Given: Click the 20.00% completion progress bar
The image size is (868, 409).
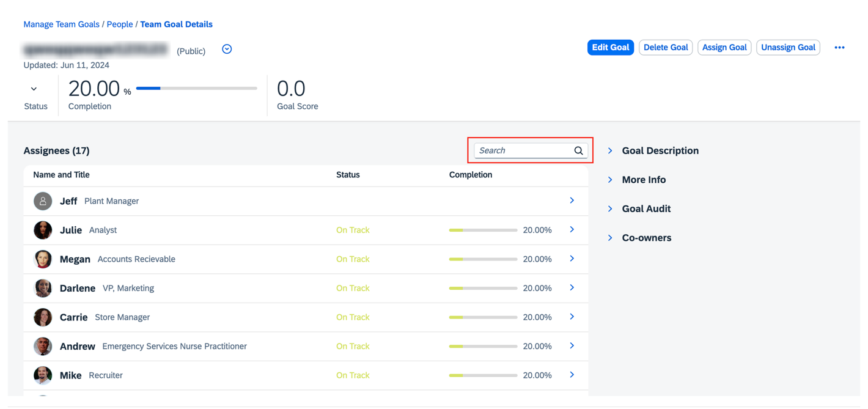Looking at the screenshot, I should point(196,88).
